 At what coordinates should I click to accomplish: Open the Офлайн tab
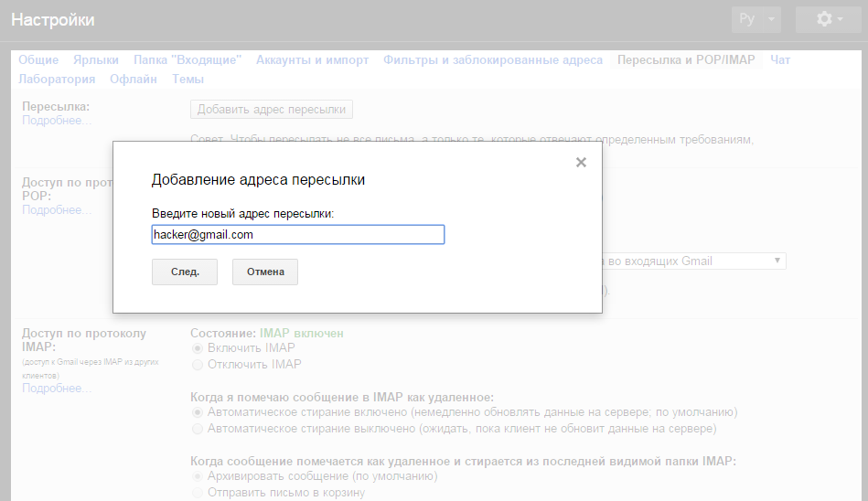(134, 80)
